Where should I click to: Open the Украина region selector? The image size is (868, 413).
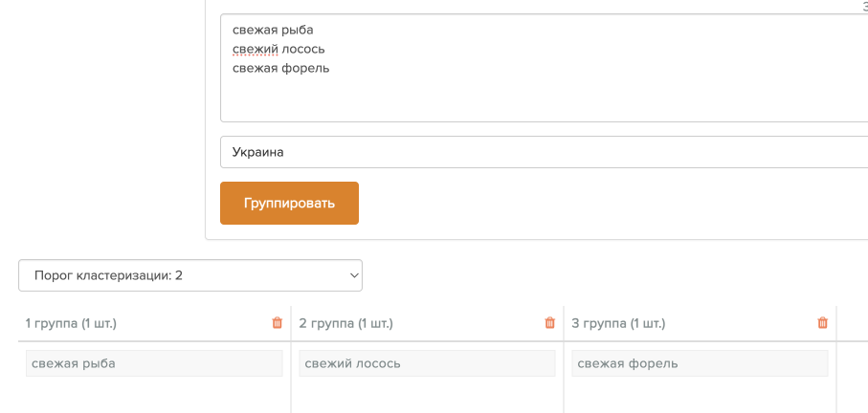tap(545, 152)
